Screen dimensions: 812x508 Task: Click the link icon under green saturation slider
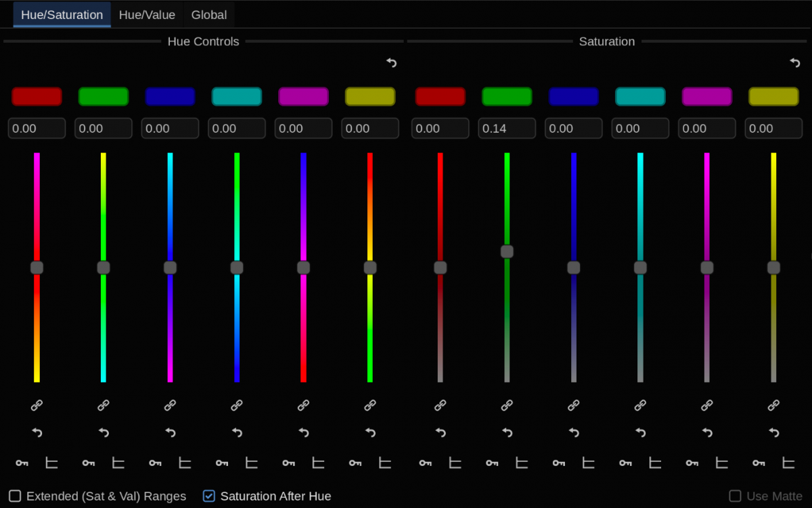pyautogui.click(x=507, y=405)
